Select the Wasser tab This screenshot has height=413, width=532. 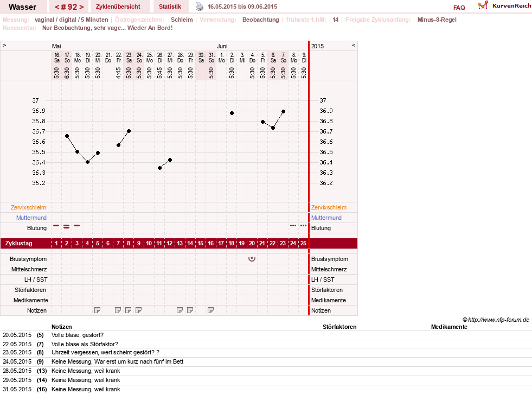pyautogui.click(x=22, y=7)
